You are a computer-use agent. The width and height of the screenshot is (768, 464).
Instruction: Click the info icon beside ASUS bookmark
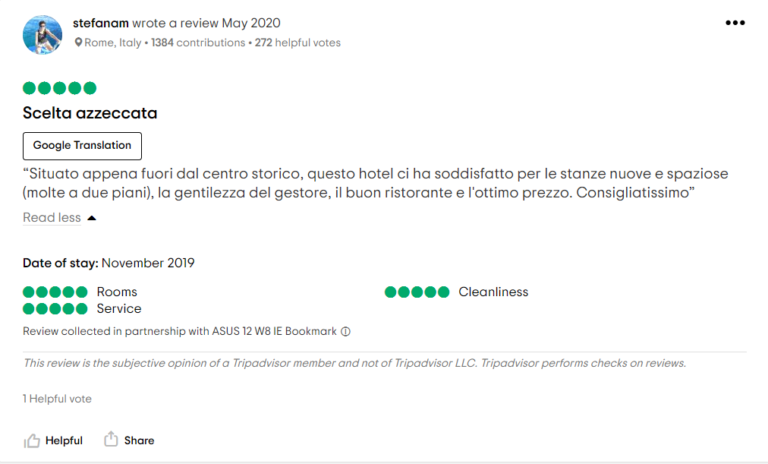(346, 332)
